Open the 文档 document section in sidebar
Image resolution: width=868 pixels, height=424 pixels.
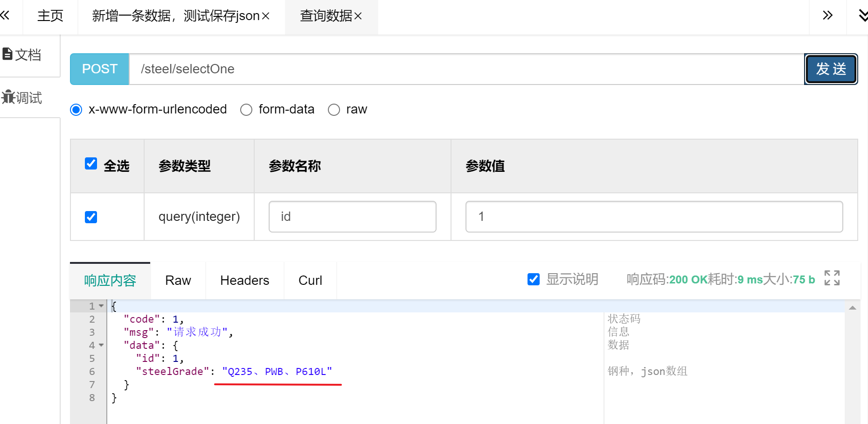tap(21, 54)
